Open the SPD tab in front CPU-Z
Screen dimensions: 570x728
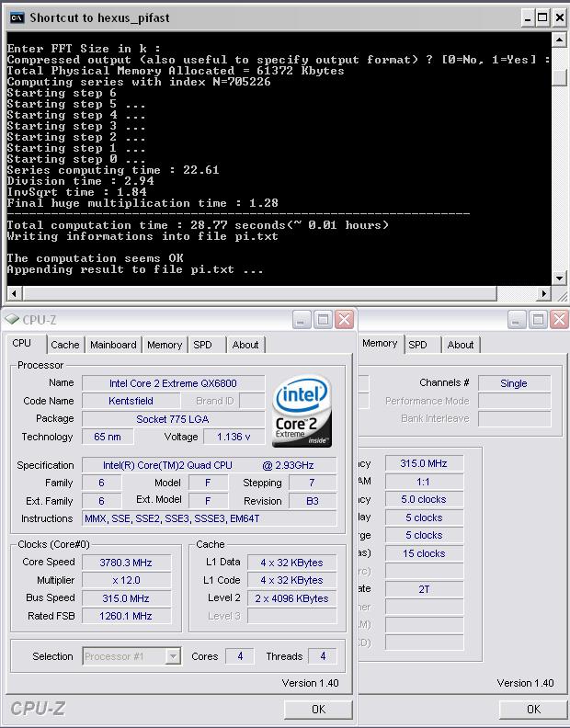click(x=202, y=345)
